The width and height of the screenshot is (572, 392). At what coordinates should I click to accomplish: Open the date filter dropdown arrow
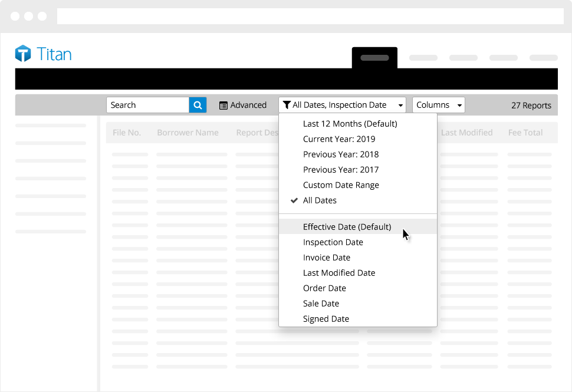400,106
